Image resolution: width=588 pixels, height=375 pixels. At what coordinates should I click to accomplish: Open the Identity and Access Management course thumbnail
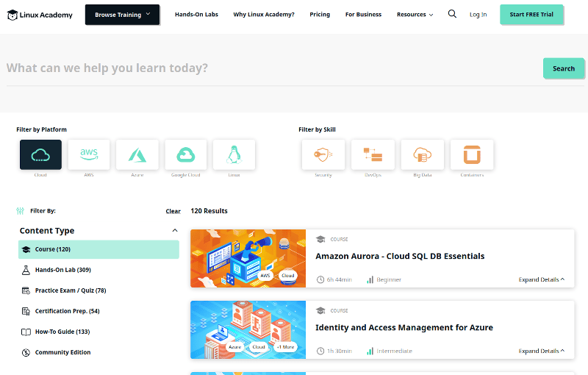point(248,329)
